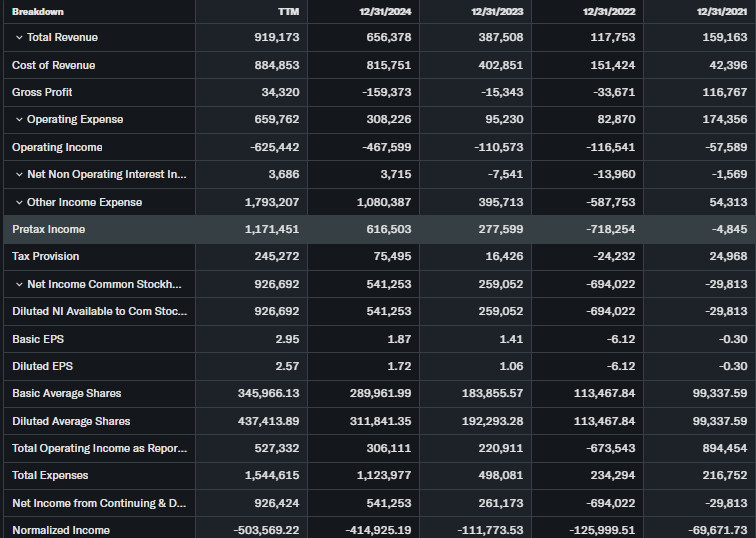Click the Basic Average Shares row label

pos(66,393)
